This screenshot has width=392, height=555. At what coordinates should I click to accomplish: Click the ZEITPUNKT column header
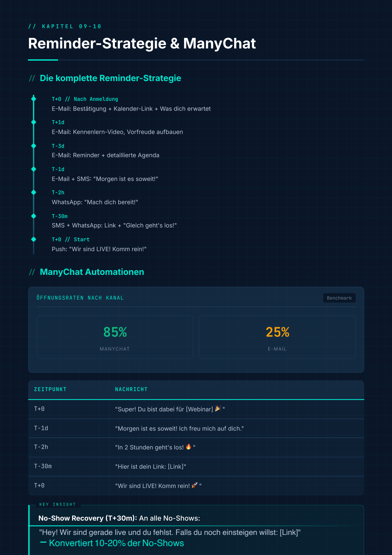50,389
